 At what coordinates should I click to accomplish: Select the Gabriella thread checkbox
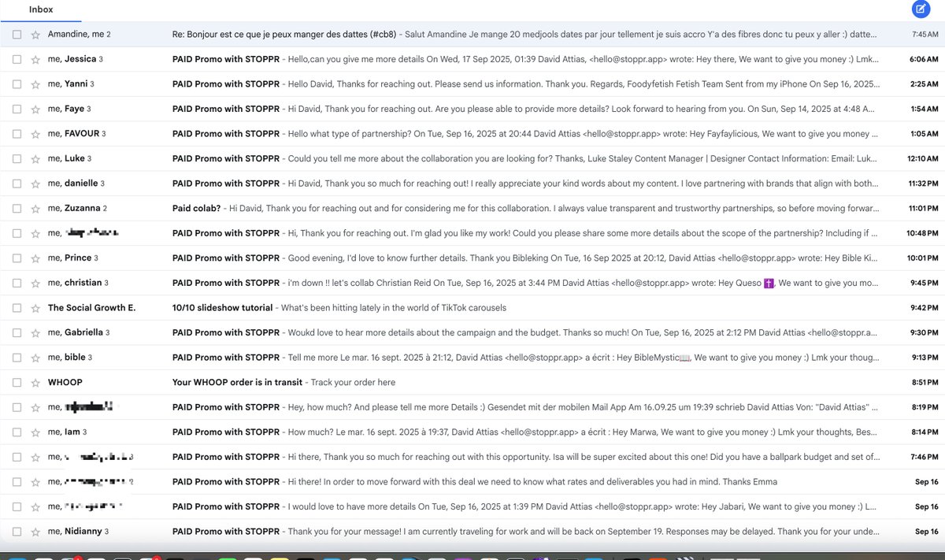click(x=17, y=332)
